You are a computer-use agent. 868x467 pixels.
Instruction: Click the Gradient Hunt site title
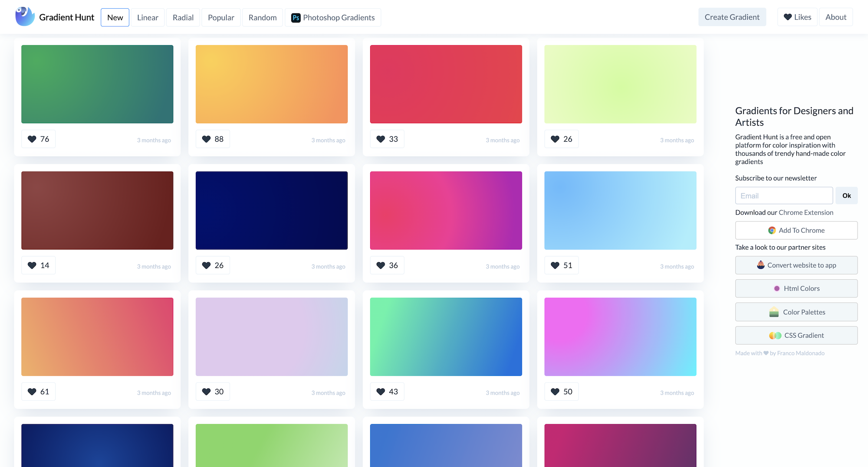(x=66, y=17)
